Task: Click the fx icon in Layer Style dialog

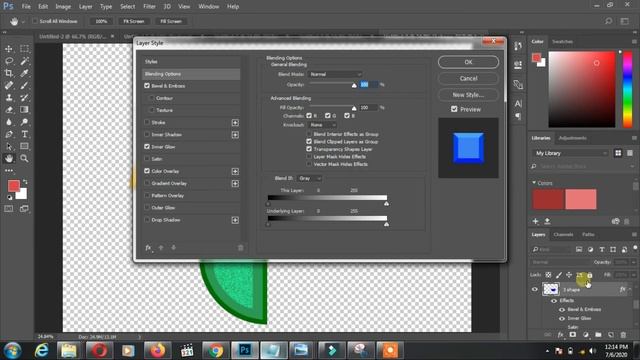Action: coord(149,247)
